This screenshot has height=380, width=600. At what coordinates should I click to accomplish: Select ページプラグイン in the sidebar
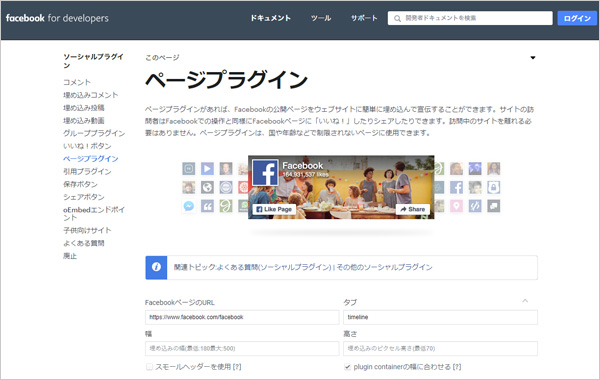point(91,158)
